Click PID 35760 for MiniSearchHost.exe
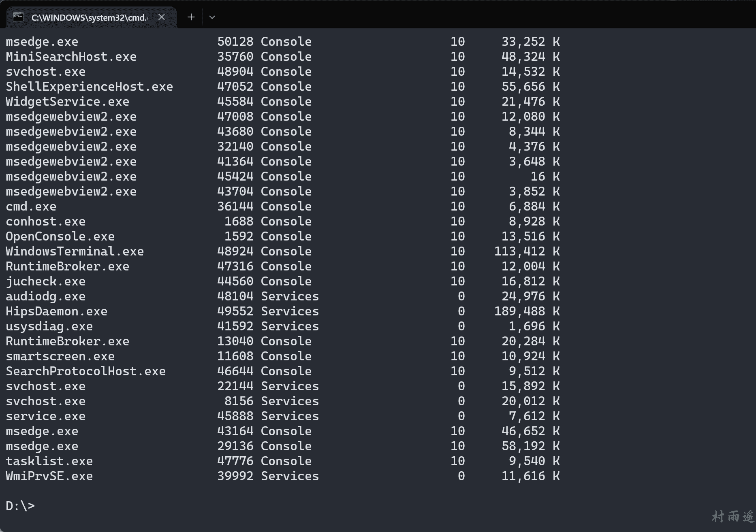The height and width of the screenshot is (532, 756). point(235,57)
